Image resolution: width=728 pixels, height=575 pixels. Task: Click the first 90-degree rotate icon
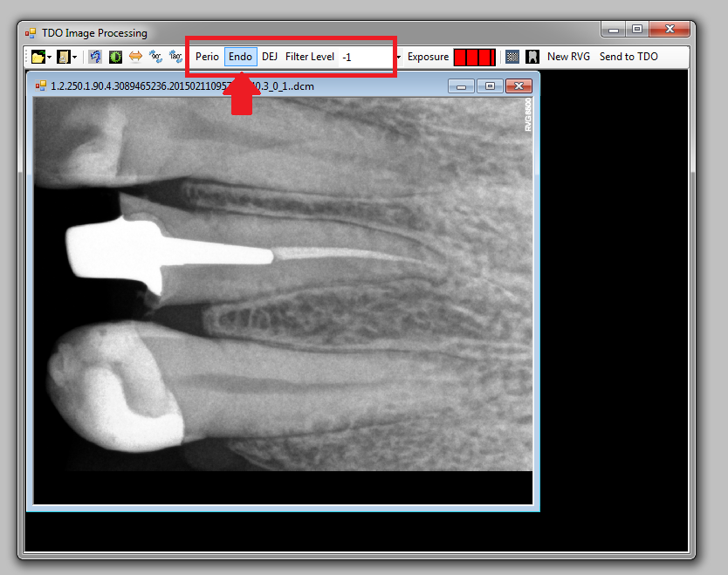click(x=155, y=57)
